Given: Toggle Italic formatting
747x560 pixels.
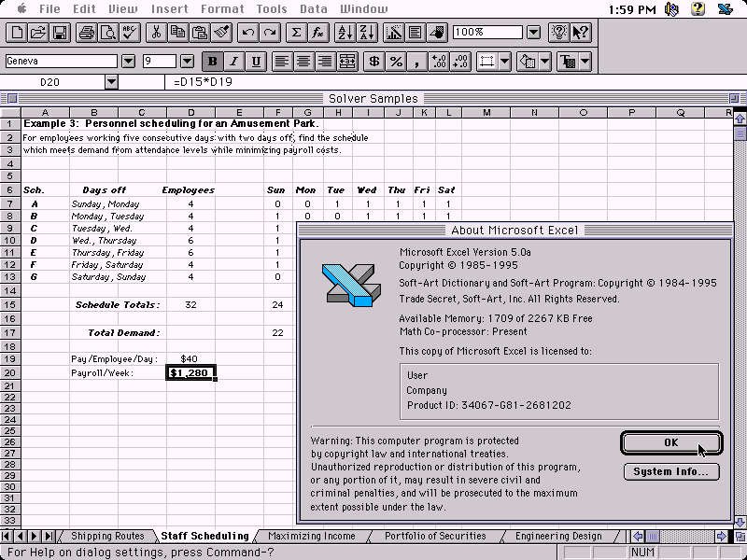Looking at the screenshot, I should (234, 62).
